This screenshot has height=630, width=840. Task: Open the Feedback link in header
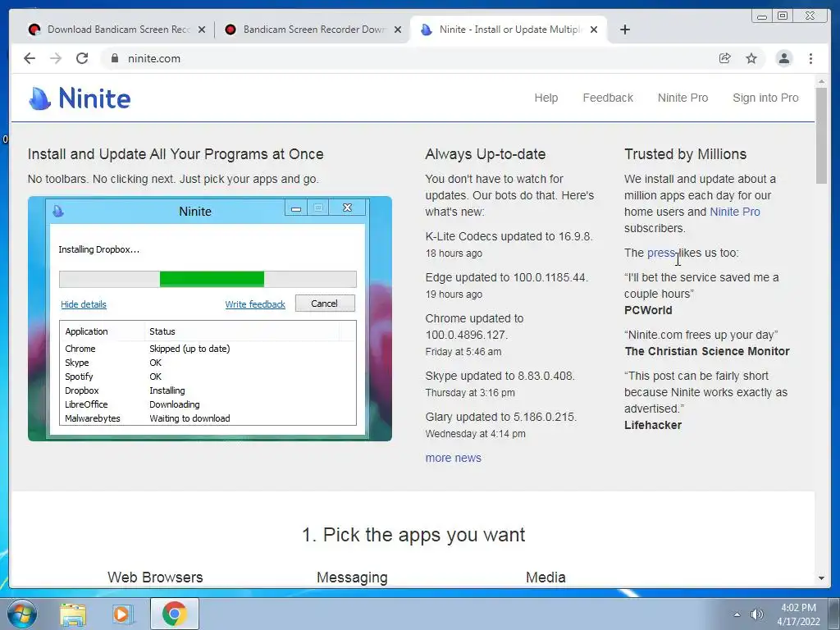(x=608, y=98)
